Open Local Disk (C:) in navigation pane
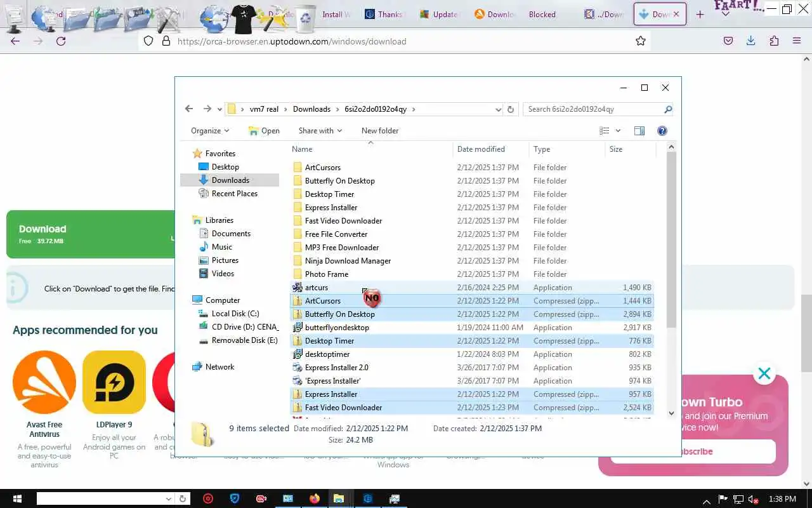The image size is (812, 508). click(235, 314)
